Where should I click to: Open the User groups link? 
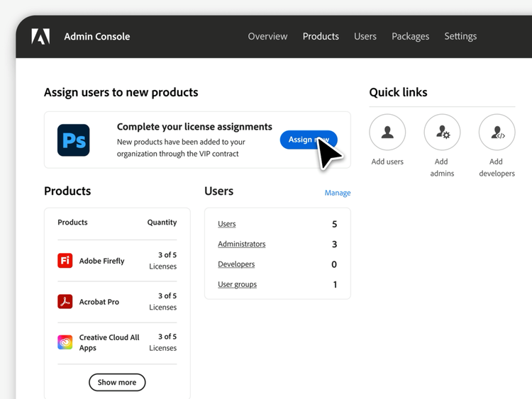tap(237, 284)
